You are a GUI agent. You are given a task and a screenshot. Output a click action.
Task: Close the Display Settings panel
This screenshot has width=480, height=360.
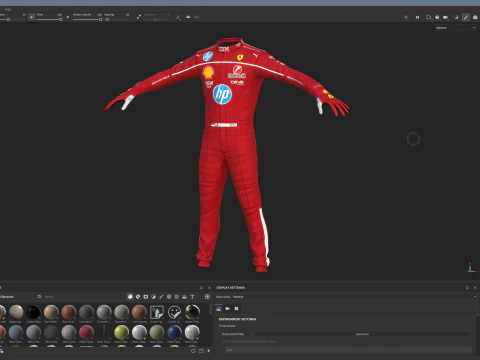(x=475, y=287)
